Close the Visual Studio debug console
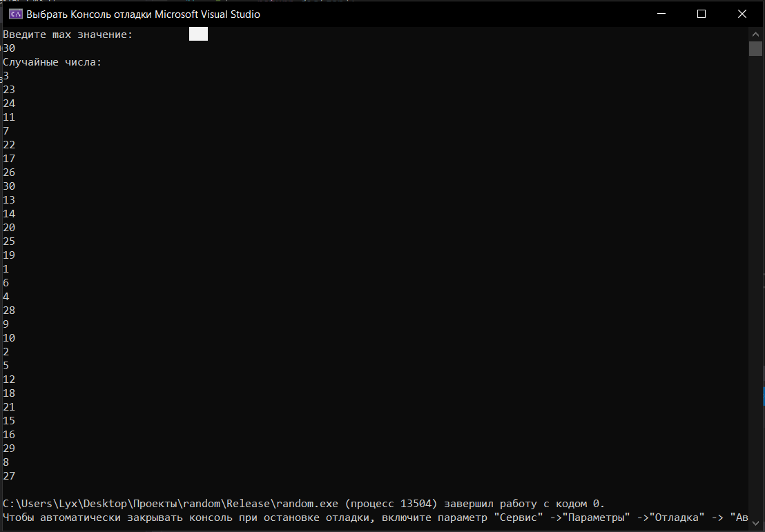Viewport: 765px width, 532px height. pos(742,14)
